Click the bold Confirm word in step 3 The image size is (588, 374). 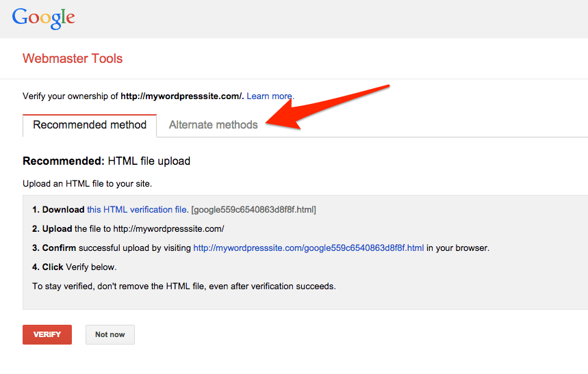[59, 248]
